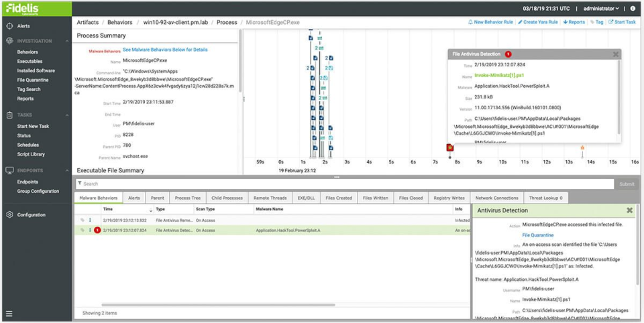Open the Threat Lookup 0 tab

pos(545,198)
